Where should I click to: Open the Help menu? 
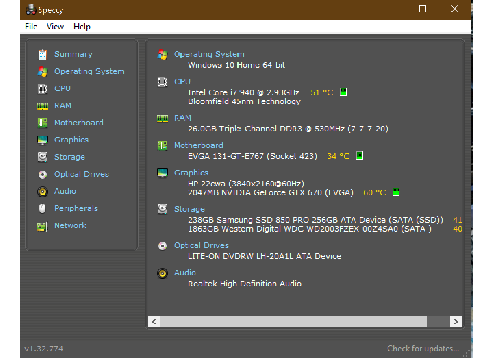click(82, 26)
